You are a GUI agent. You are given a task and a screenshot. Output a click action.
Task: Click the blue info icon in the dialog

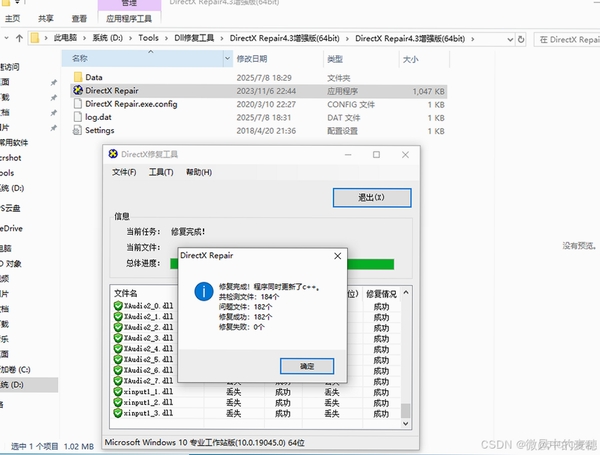coord(204,292)
